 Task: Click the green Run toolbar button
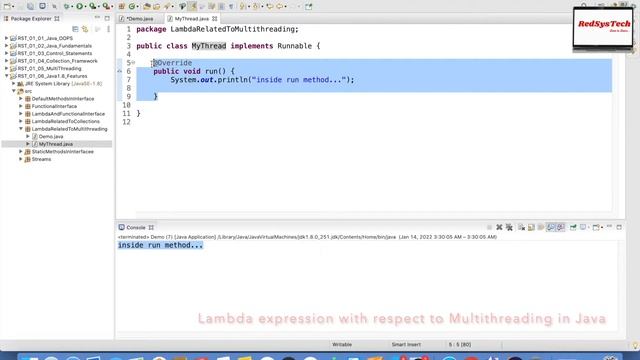pos(79,6)
